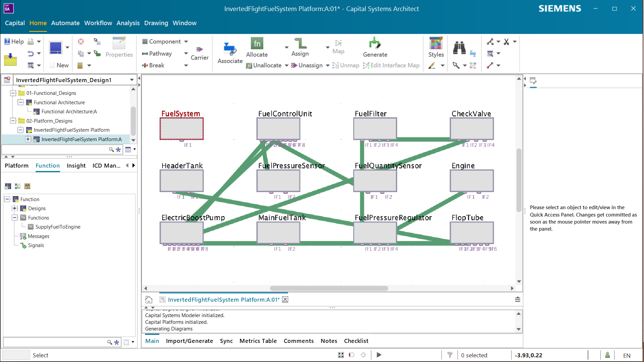Open the Pathway dropdown arrow
Viewport: 644px width, 362px height.
pyautogui.click(x=186, y=54)
